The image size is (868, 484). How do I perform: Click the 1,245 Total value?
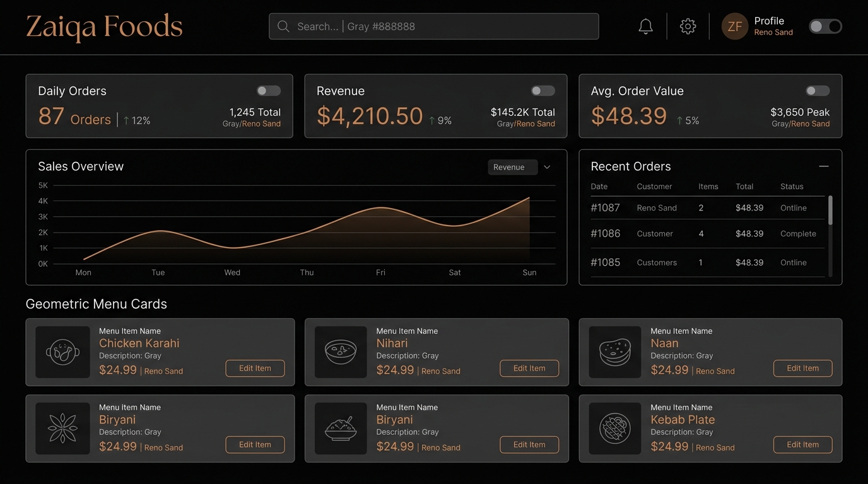coord(255,112)
